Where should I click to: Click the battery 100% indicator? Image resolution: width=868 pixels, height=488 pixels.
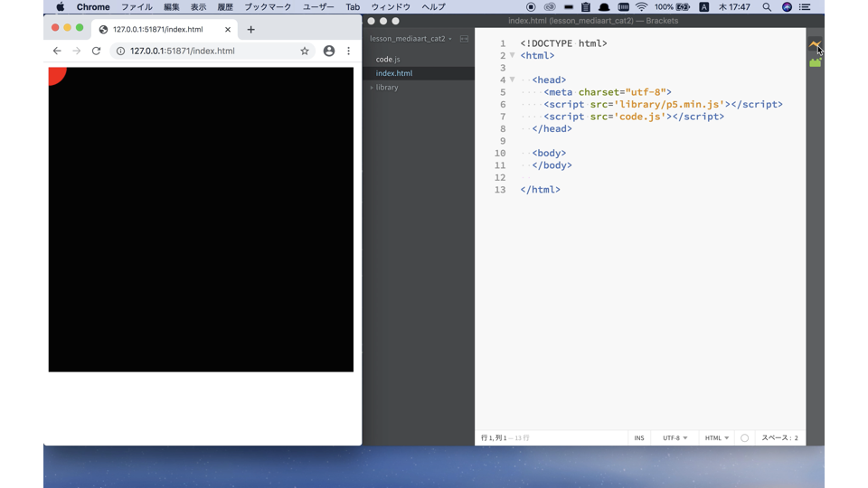coord(672,7)
